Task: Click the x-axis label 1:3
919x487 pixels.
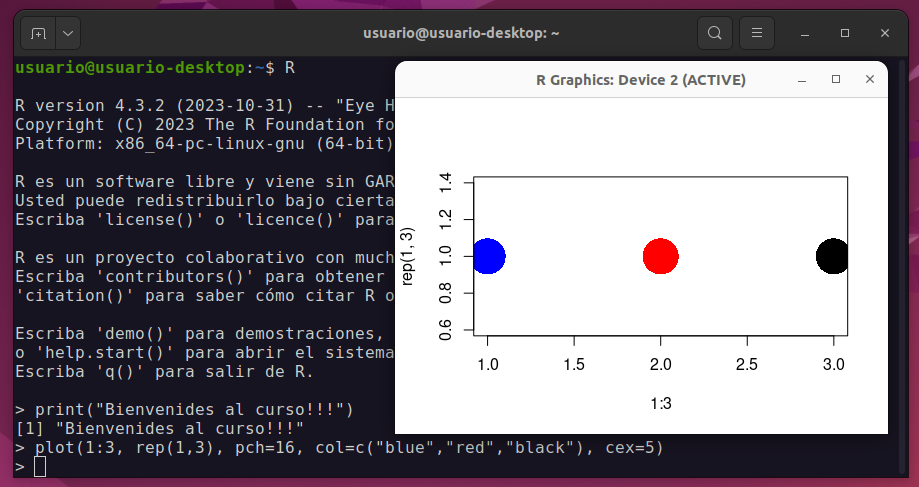Action: 660,404
